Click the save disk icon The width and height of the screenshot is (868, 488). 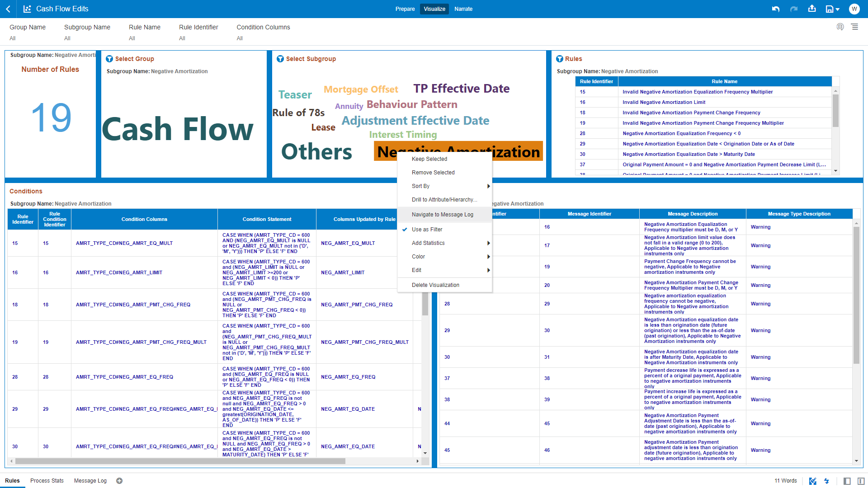(x=829, y=9)
